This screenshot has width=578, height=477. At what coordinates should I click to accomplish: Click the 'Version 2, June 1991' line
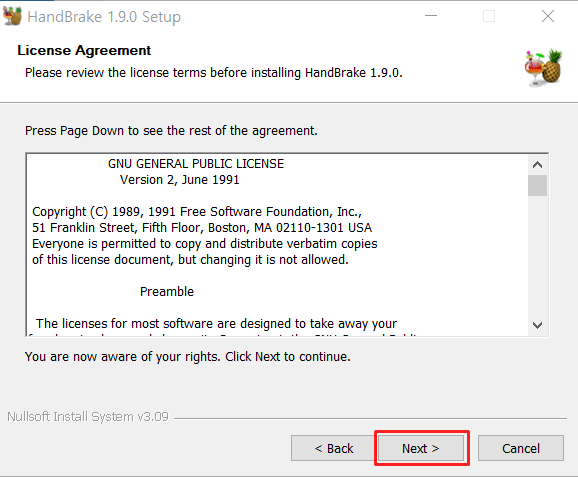point(180,180)
